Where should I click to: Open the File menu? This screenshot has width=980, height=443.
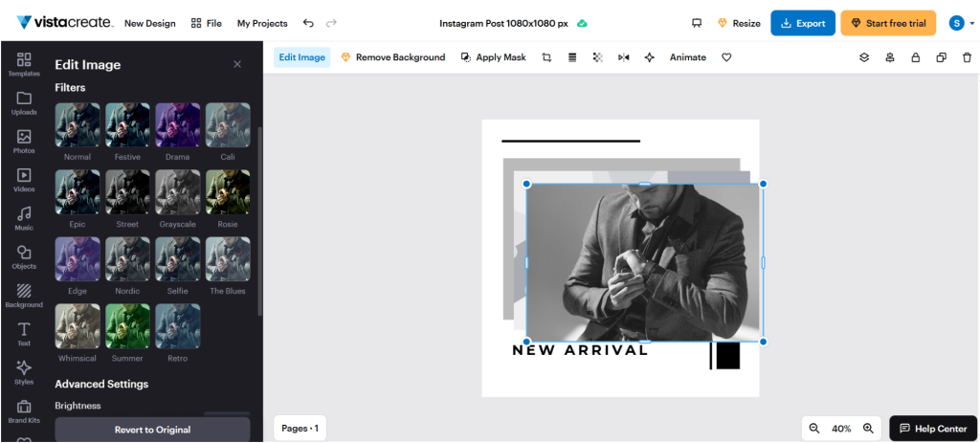[207, 23]
